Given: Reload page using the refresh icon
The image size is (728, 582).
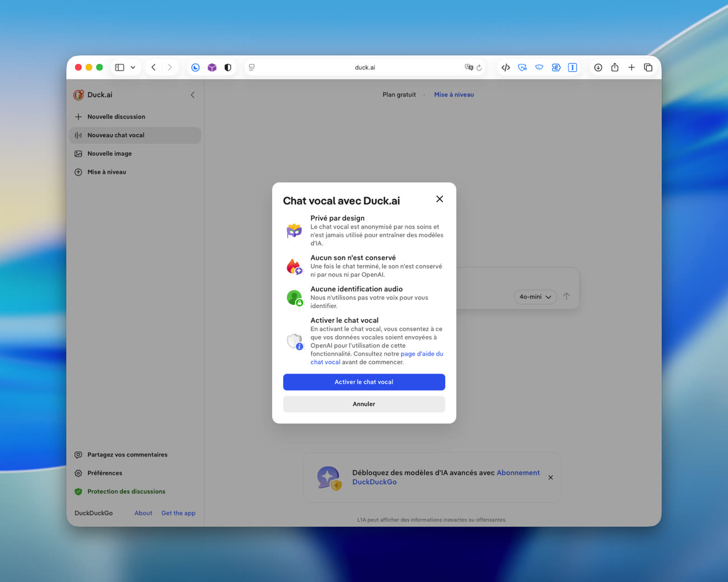Looking at the screenshot, I should click(479, 67).
